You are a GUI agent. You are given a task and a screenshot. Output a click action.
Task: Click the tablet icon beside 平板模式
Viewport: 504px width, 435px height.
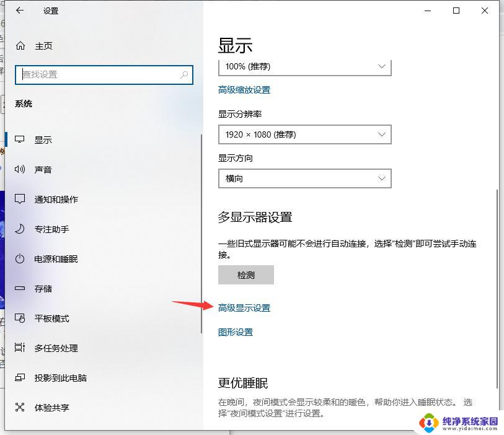tap(20, 318)
